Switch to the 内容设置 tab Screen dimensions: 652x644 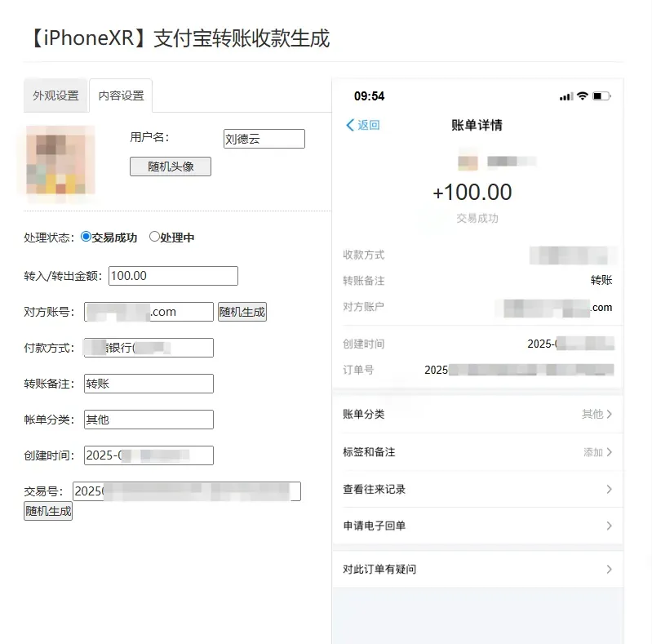(x=121, y=95)
